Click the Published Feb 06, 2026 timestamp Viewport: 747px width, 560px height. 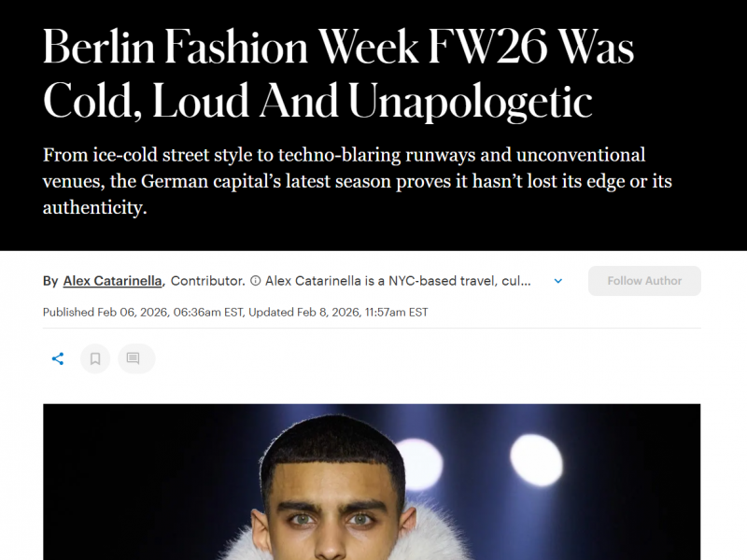coord(143,313)
